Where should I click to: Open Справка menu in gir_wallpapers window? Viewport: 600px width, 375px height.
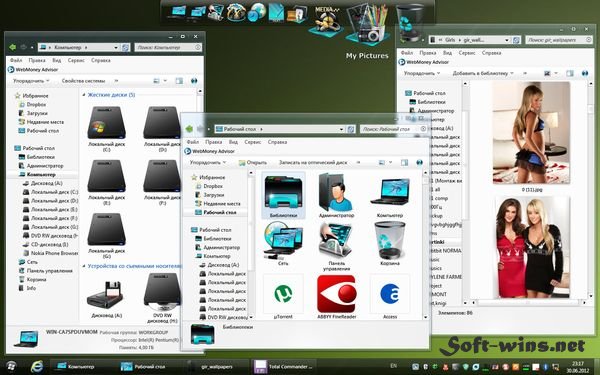[492, 53]
